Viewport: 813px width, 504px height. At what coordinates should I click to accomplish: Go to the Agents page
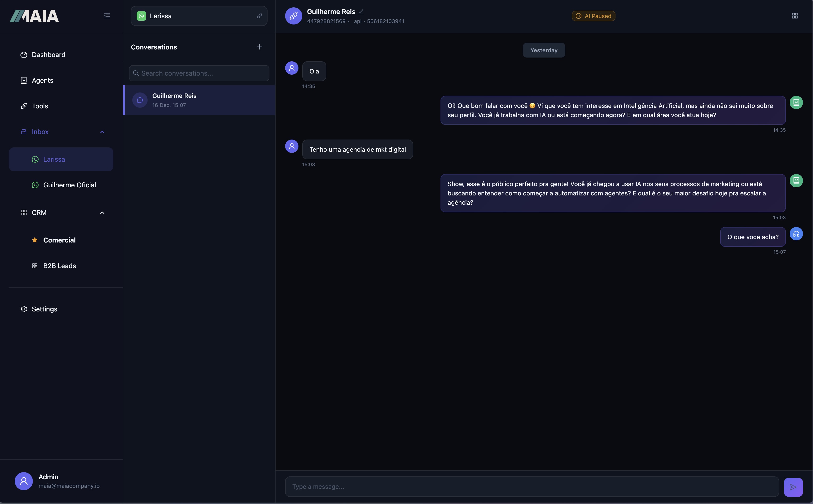point(42,80)
